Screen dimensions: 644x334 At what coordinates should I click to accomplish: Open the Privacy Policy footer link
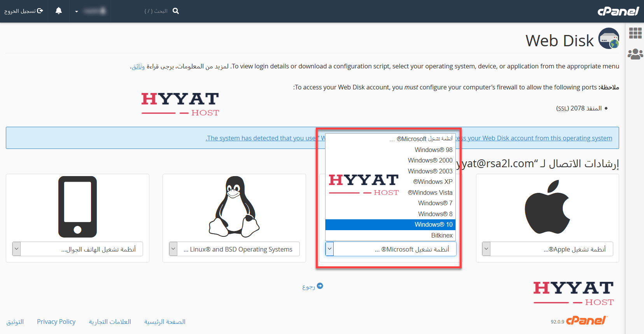[56, 322]
